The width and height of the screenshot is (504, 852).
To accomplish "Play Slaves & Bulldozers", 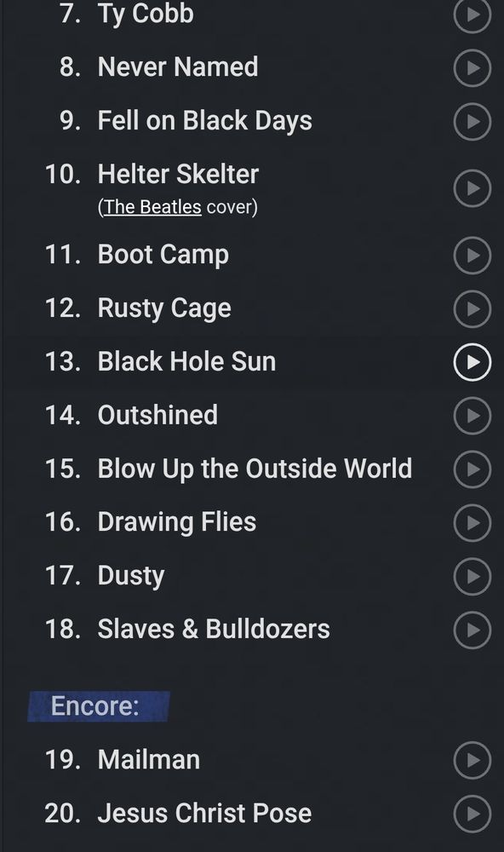I will [x=472, y=630].
